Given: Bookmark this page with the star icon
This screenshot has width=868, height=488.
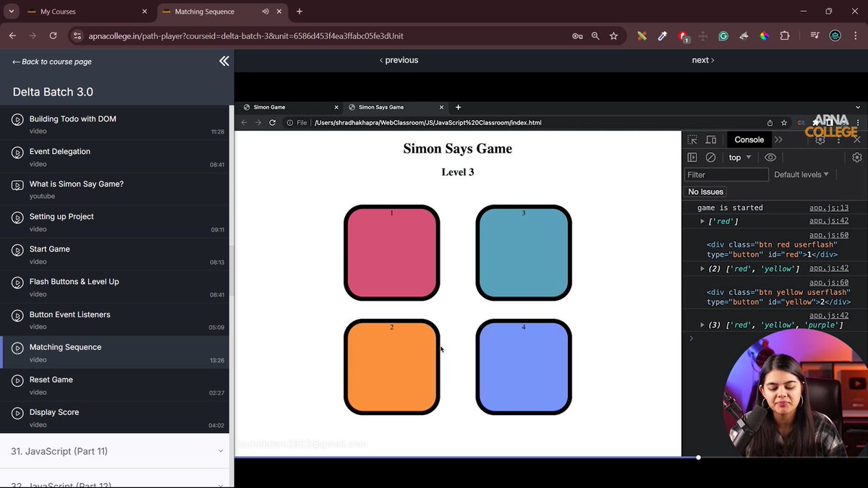Looking at the screenshot, I should 613,35.
